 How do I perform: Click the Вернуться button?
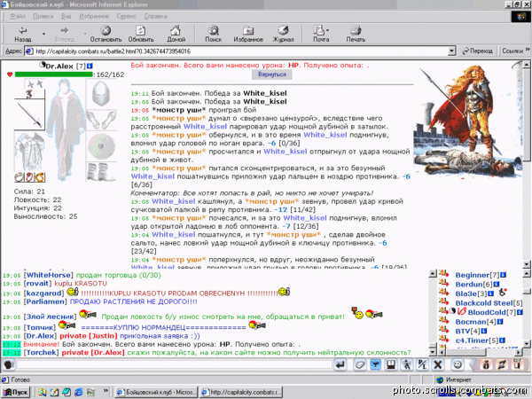(272, 74)
